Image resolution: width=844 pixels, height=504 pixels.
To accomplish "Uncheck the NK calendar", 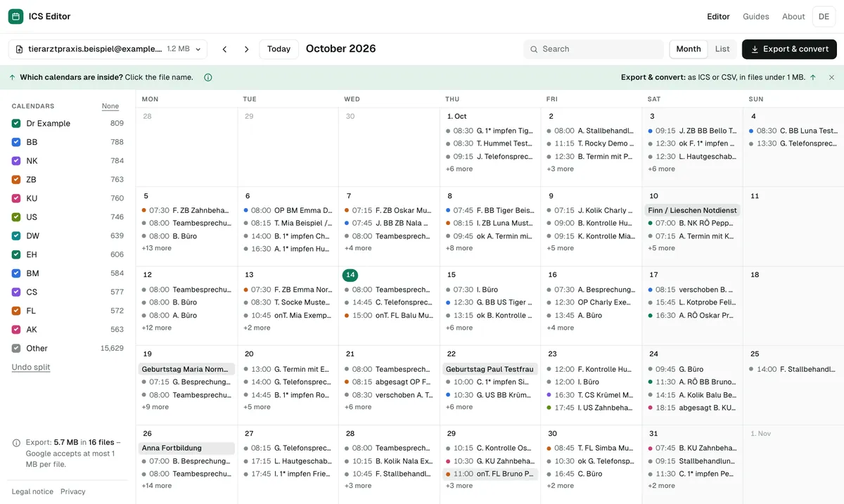I will click(16, 161).
